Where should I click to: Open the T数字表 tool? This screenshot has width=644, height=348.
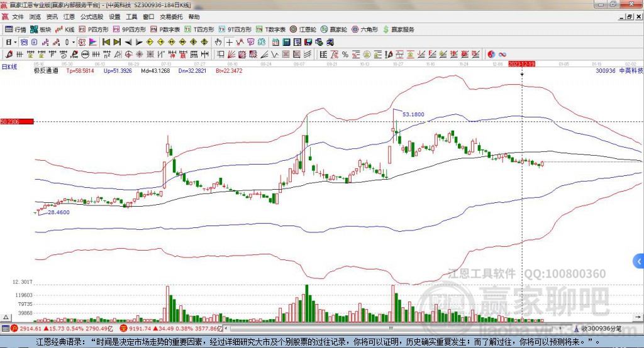(270, 30)
